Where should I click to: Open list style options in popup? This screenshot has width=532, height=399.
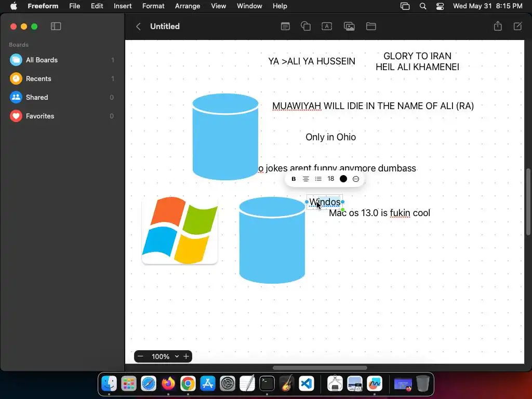coord(318,179)
